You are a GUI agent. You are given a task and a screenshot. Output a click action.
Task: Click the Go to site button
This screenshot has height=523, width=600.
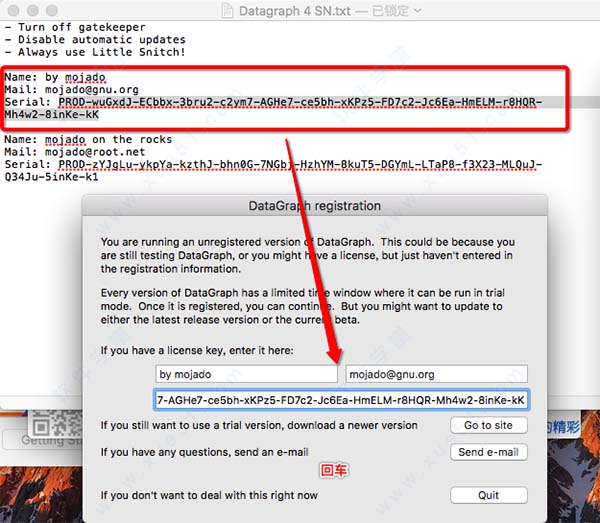pos(489,425)
